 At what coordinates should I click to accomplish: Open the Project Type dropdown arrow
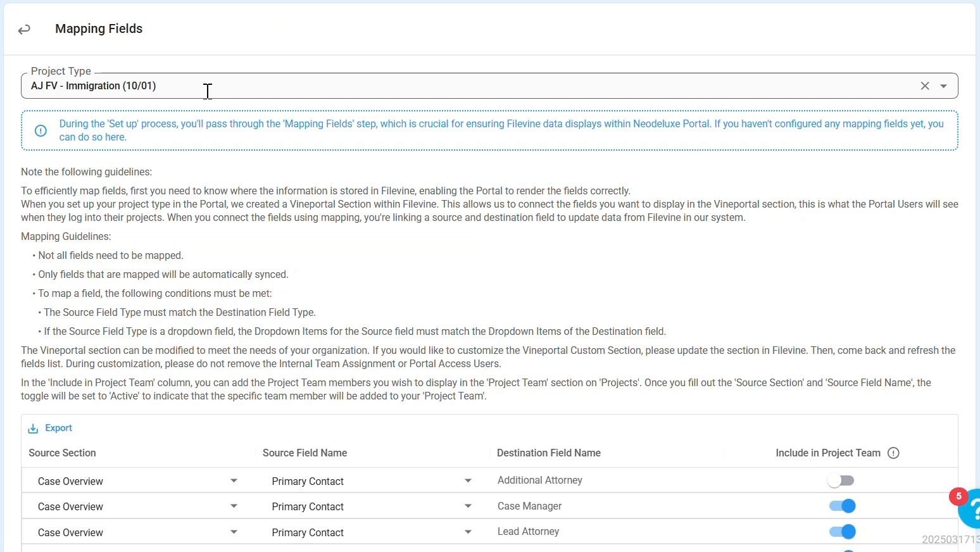click(943, 86)
